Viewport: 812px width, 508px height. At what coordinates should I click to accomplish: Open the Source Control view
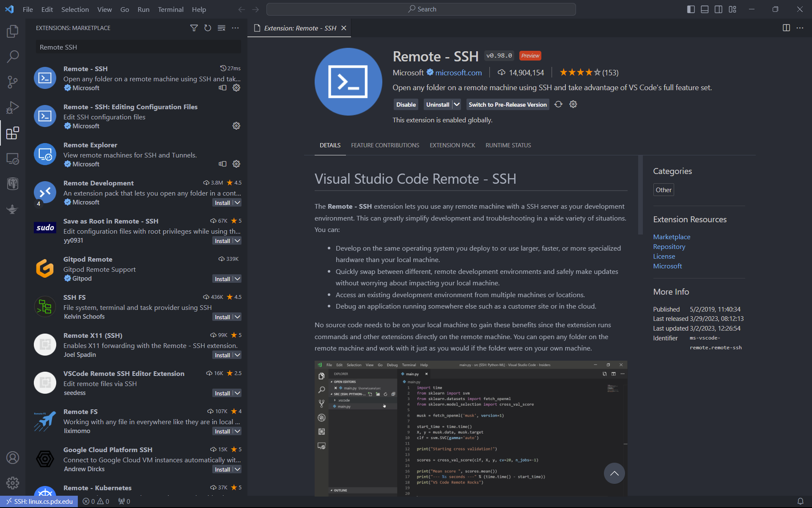coord(13,82)
